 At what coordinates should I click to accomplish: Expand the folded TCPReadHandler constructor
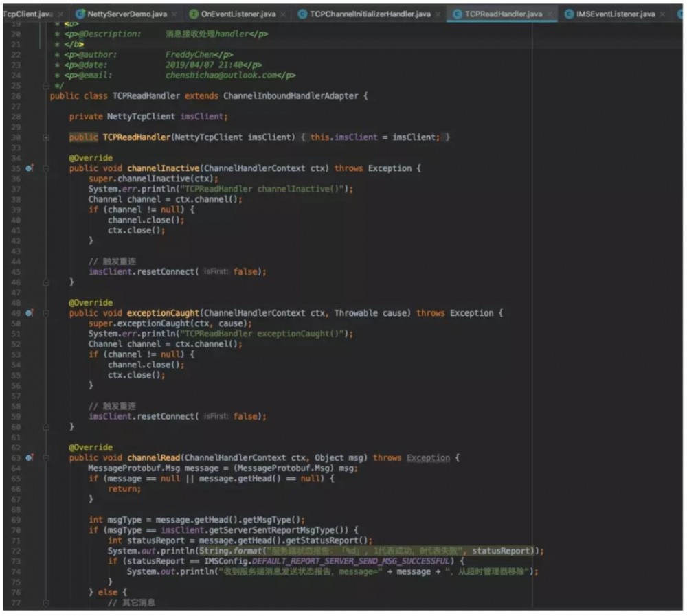pyautogui.click(x=47, y=137)
